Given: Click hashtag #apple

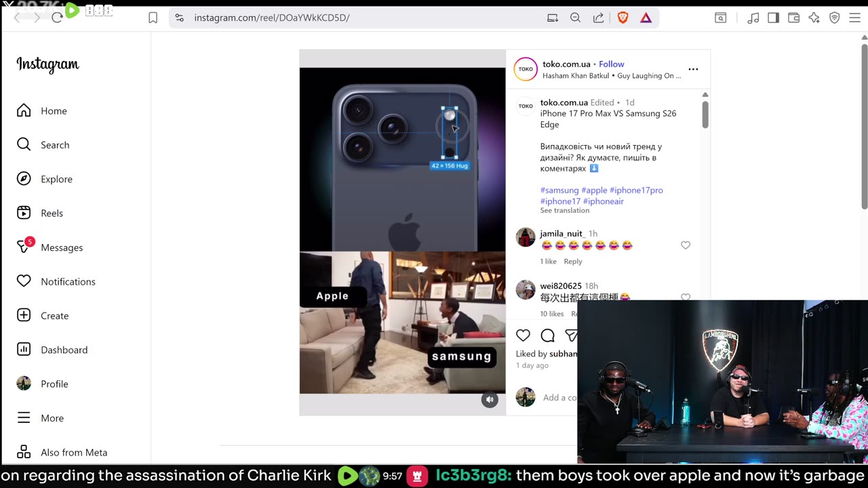Looking at the screenshot, I should coord(594,190).
